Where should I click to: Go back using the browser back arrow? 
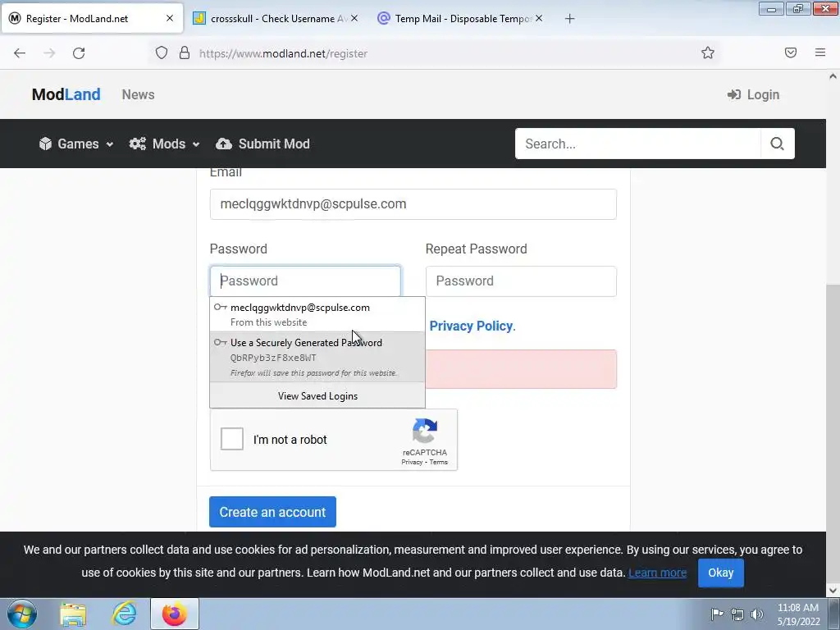(20, 53)
